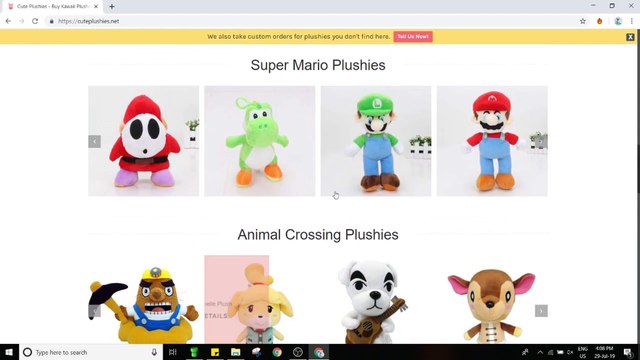The height and width of the screenshot is (360, 640).
Task: Show next Super Mario plushies
Action: (541, 142)
